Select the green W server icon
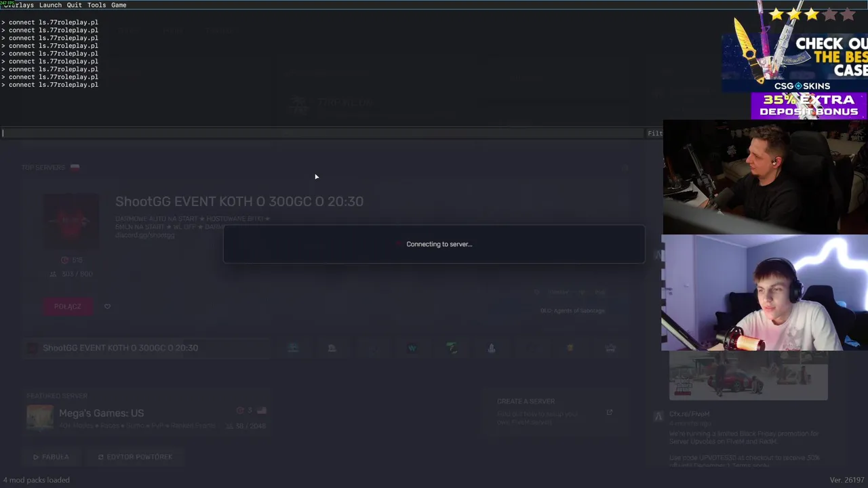 point(412,348)
